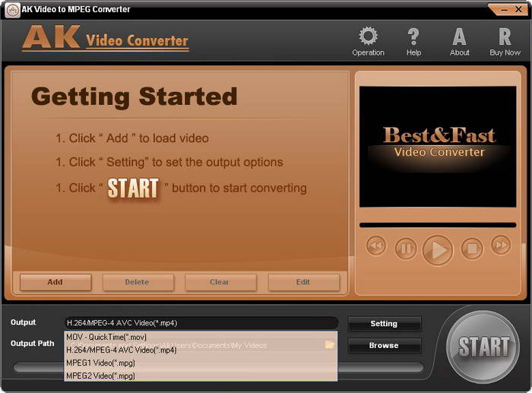The width and height of the screenshot is (532, 393).
Task: Choose MPEG2 Video(*.mpg) format
Action: click(201, 376)
